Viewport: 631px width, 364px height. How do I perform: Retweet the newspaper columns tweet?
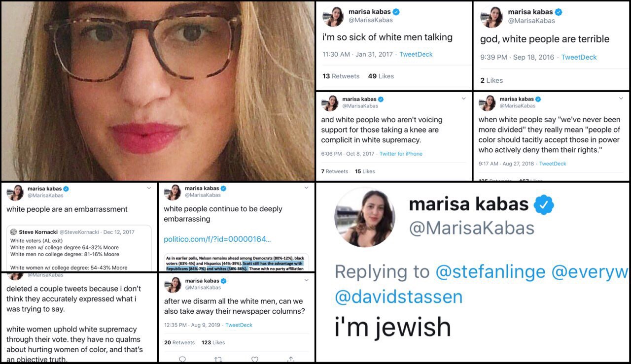(x=219, y=359)
